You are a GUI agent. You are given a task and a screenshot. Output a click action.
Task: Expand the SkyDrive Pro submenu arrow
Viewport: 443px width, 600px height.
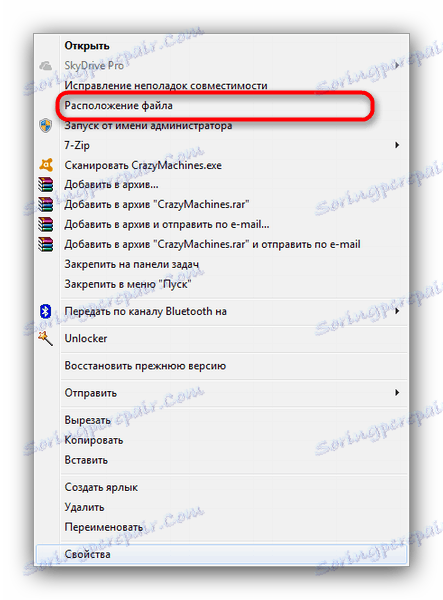(x=397, y=65)
